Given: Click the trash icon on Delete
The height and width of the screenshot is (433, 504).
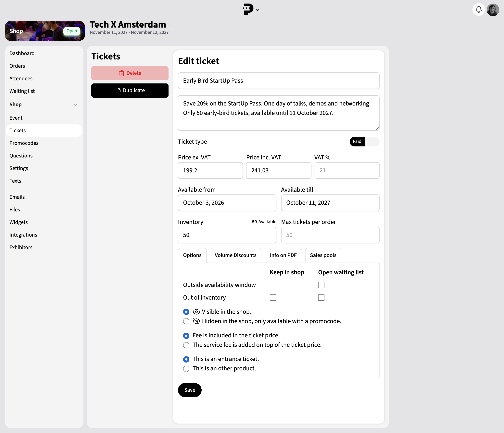Looking at the screenshot, I should tap(122, 73).
